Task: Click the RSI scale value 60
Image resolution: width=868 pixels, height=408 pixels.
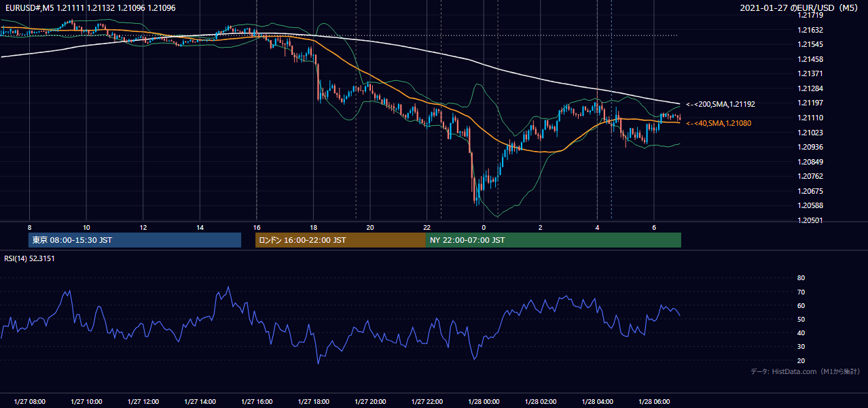Action: point(801,305)
